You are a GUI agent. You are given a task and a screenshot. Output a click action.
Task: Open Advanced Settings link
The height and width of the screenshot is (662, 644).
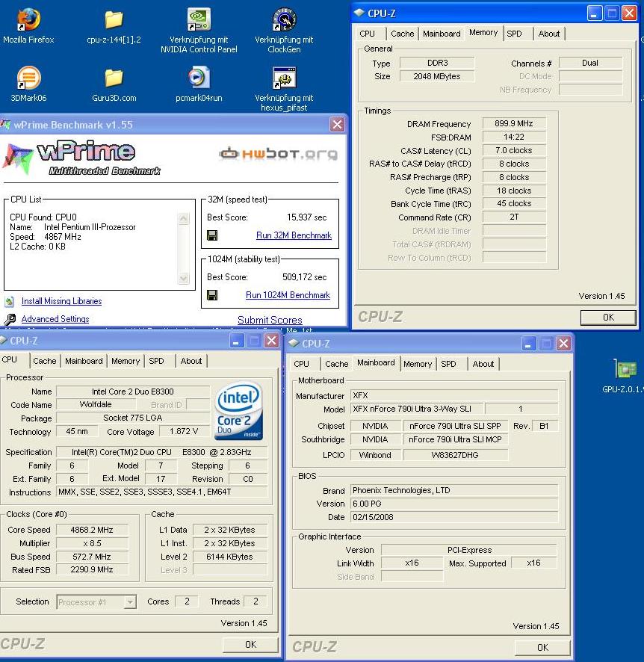point(55,319)
